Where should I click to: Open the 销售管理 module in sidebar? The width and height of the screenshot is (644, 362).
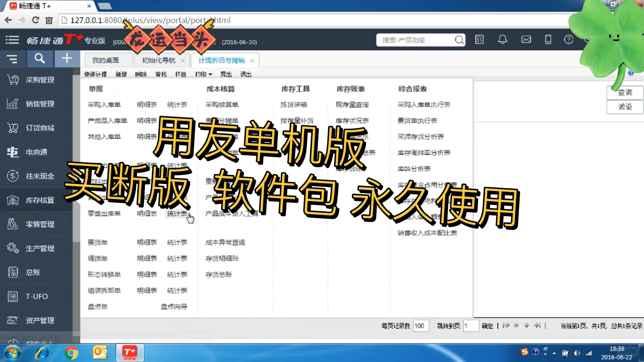click(40, 104)
